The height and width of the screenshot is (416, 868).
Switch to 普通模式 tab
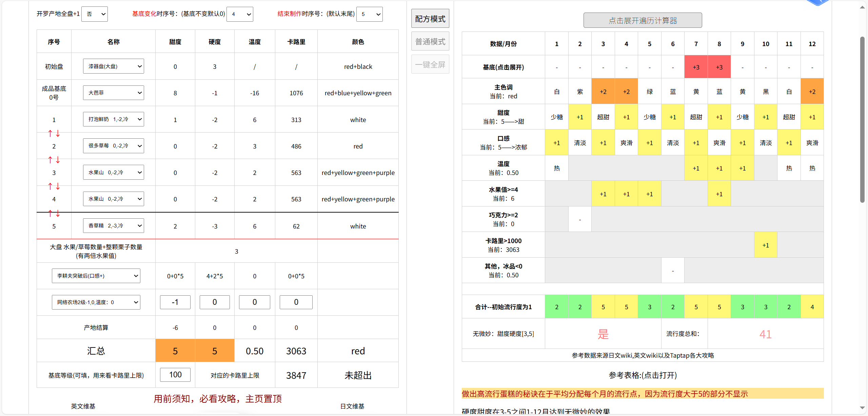pos(430,41)
